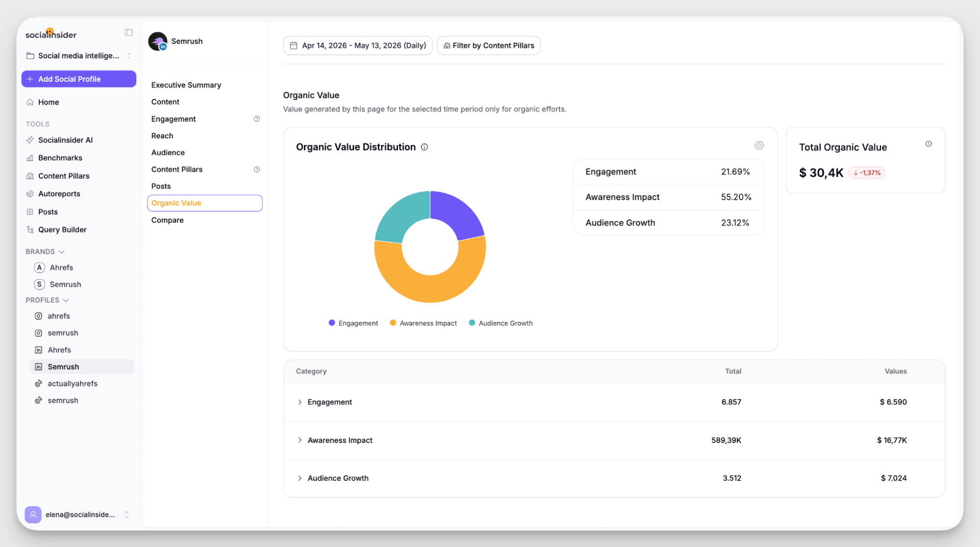The height and width of the screenshot is (547, 980).
Task: Click the LinkedIn icon beside Ahrefs profile
Action: 38,350
